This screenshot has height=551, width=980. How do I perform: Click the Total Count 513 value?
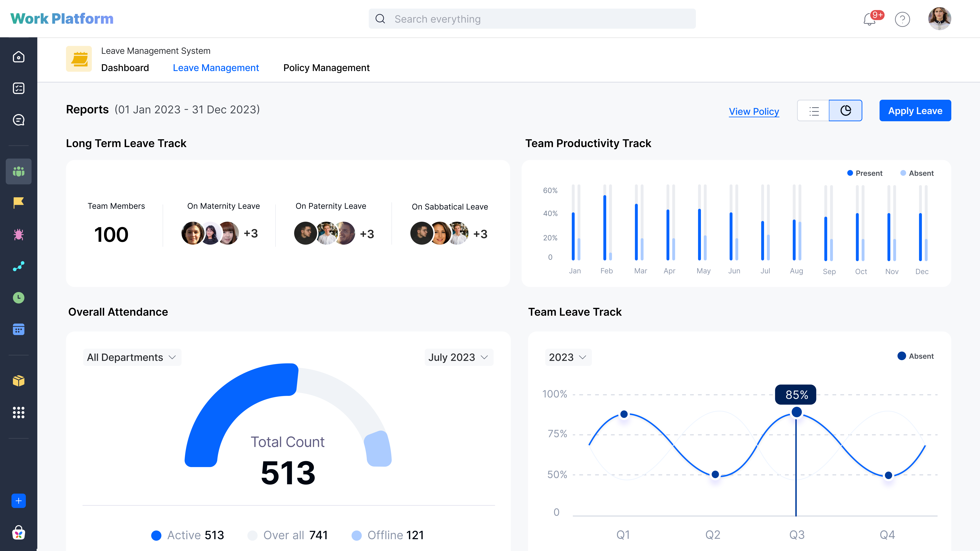[288, 473]
